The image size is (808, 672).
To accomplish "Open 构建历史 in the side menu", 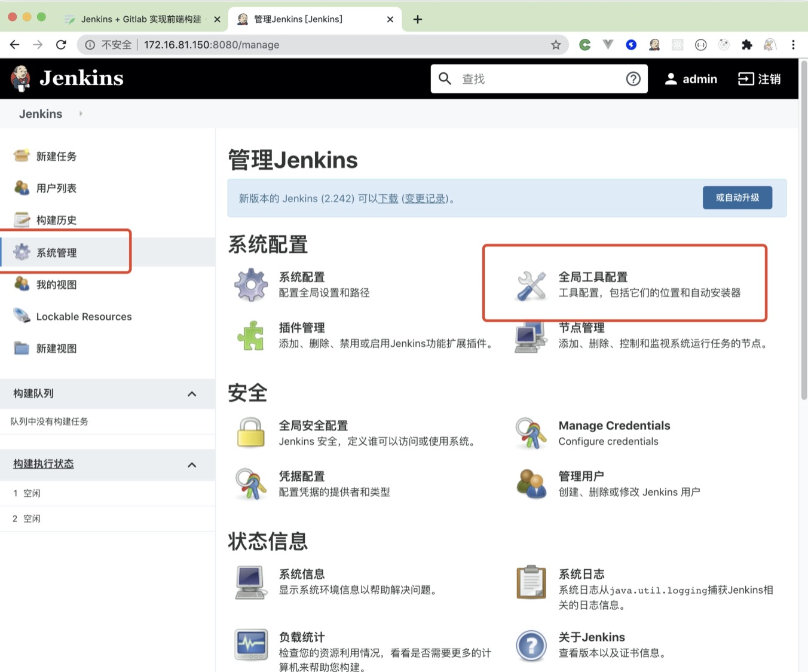I will (56, 220).
